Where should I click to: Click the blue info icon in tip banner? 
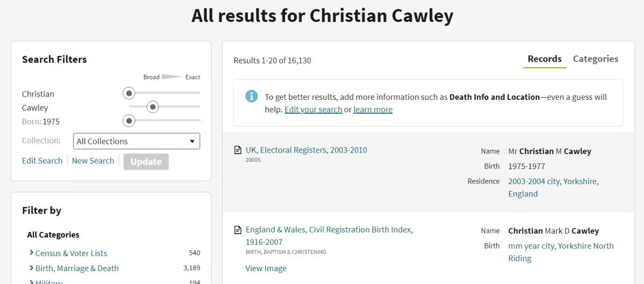tap(251, 96)
